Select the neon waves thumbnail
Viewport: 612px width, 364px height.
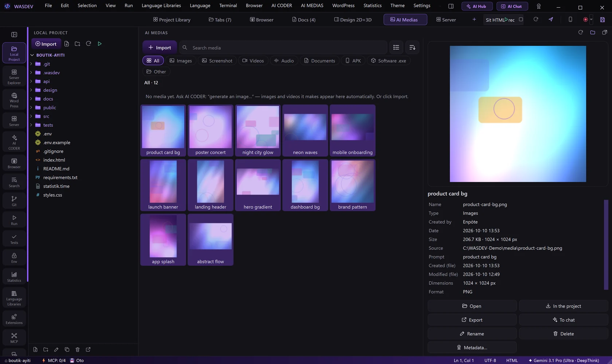pyautogui.click(x=305, y=130)
